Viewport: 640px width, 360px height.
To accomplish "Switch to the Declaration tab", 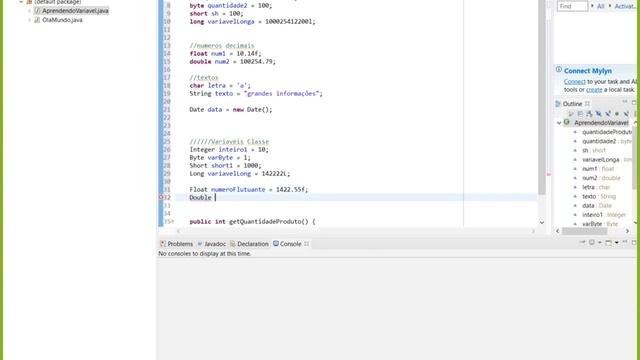I will click(x=249, y=244).
